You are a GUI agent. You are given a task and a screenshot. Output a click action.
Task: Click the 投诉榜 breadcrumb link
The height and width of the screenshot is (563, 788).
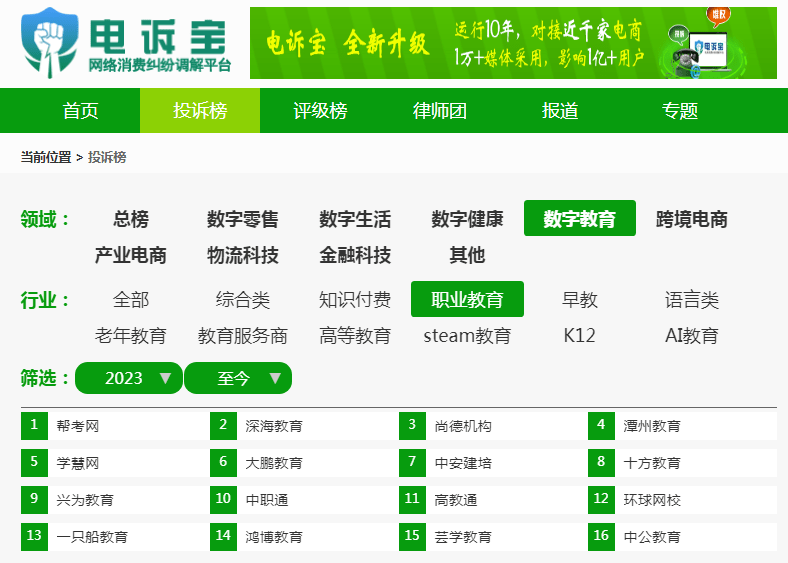[107, 157]
